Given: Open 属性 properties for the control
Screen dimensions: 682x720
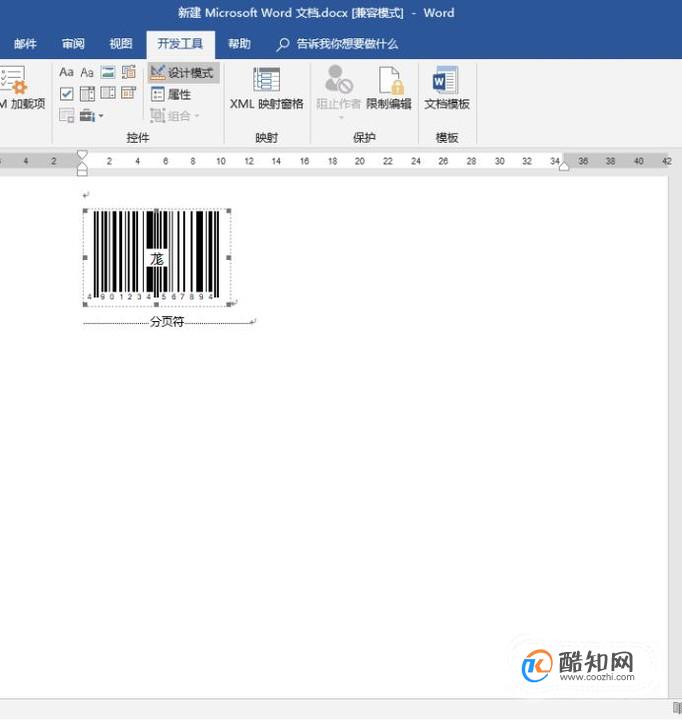Looking at the screenshot, I should [171, 95].
